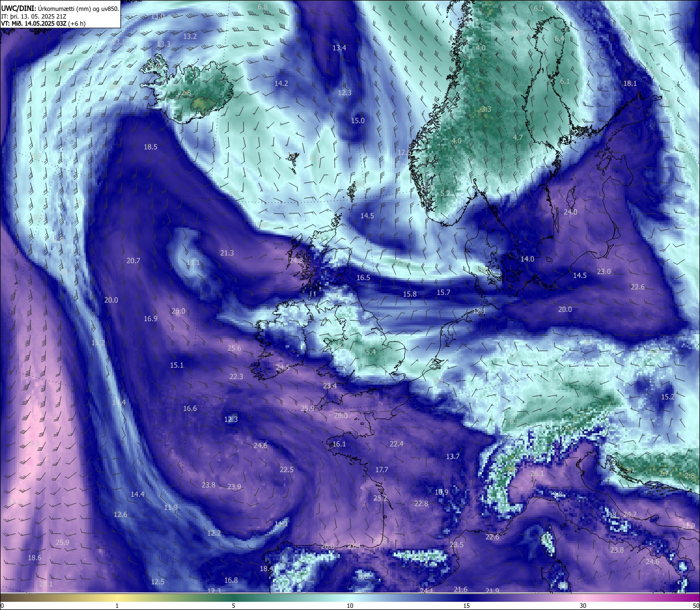Click the 13.7 value over eastern France
Viewport: 700px width, 610px height.
(x=453, y=457)
